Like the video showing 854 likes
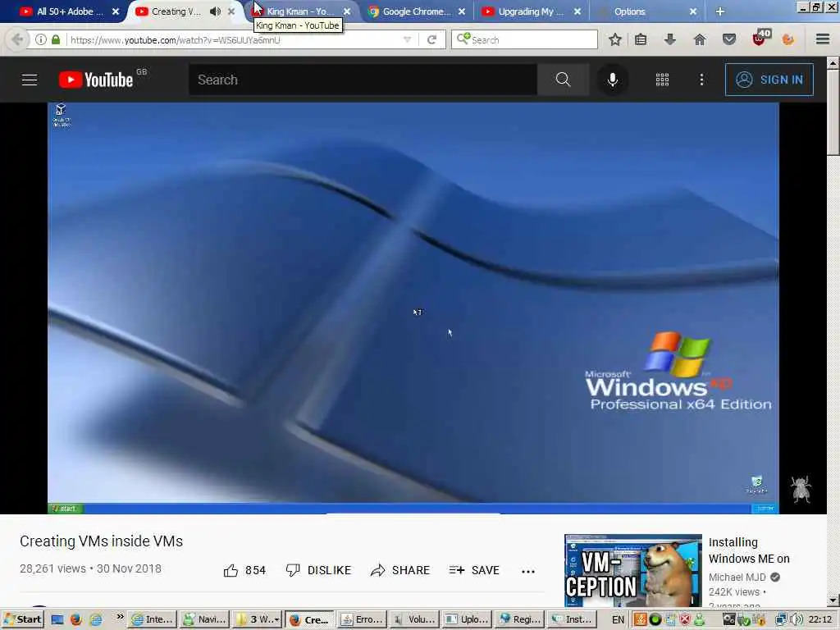Image resolution: width=840 pixels, height=630 pixels. (x=244, y=571)
